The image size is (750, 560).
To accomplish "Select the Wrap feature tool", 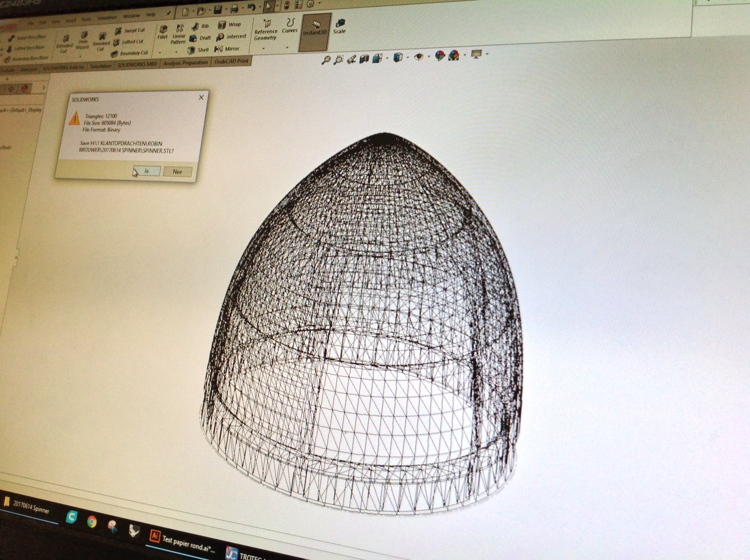I will point(230,24).
